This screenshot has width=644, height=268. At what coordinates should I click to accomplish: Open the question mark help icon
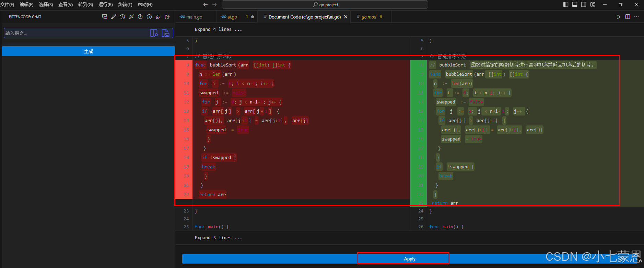[140, 17]
